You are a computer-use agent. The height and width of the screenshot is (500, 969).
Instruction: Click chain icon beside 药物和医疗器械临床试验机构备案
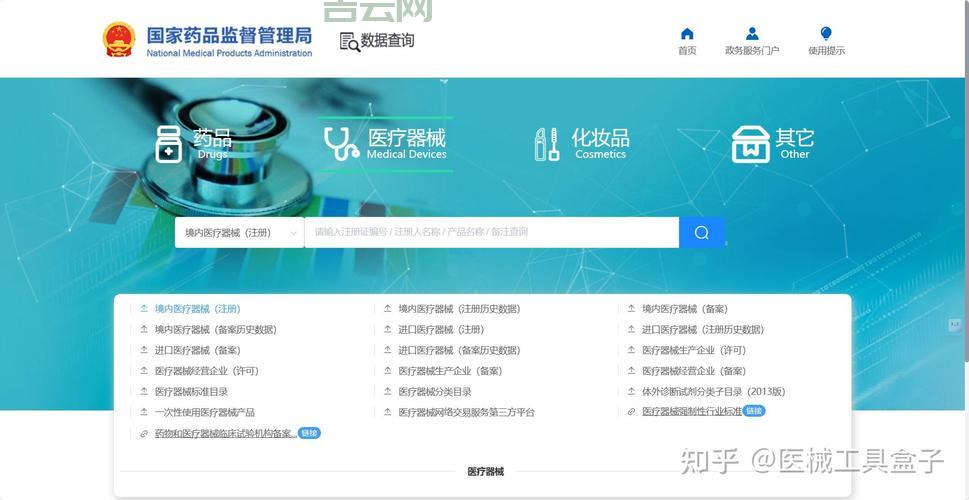click(x=144, y=434)
